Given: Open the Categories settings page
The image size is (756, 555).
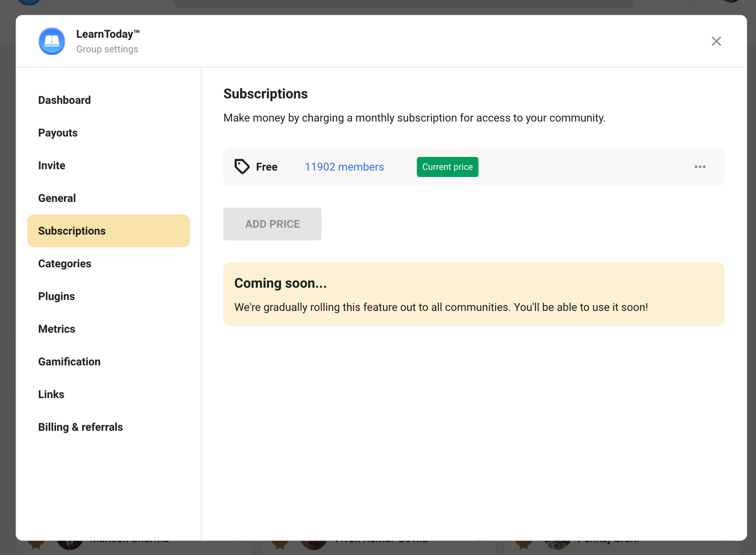Looking at the screenshot, I should click(x=65, y=264).
